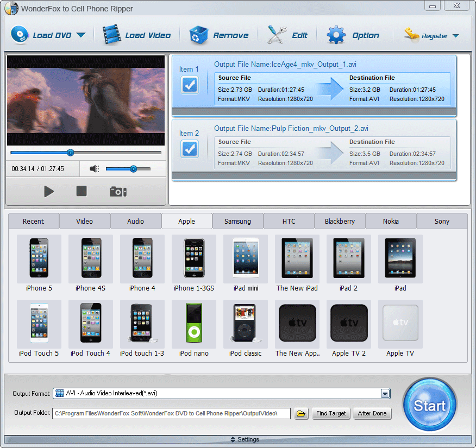Click the video preview frame

(86, 100)
